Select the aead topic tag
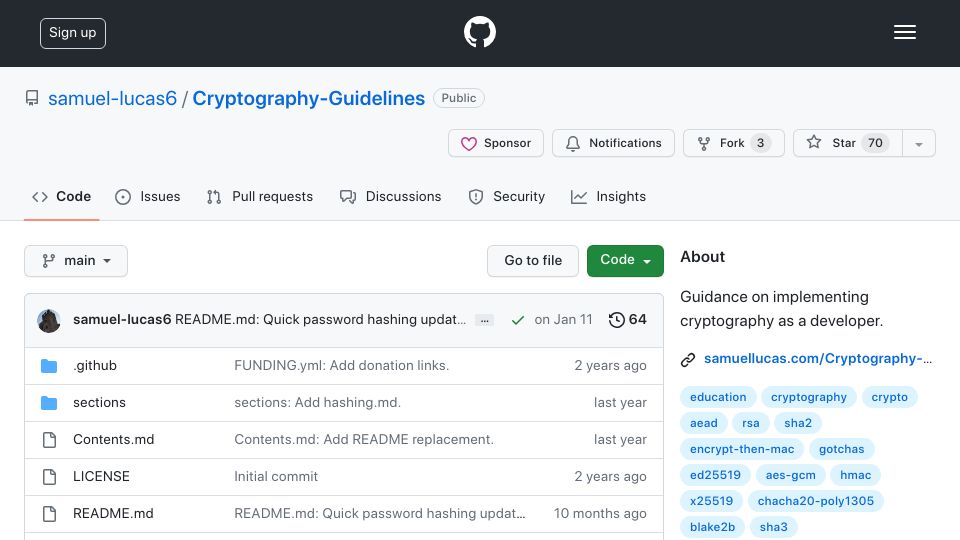Image resolution: width=960 pixels, height=540 pixels. click(x=703, y=423)
